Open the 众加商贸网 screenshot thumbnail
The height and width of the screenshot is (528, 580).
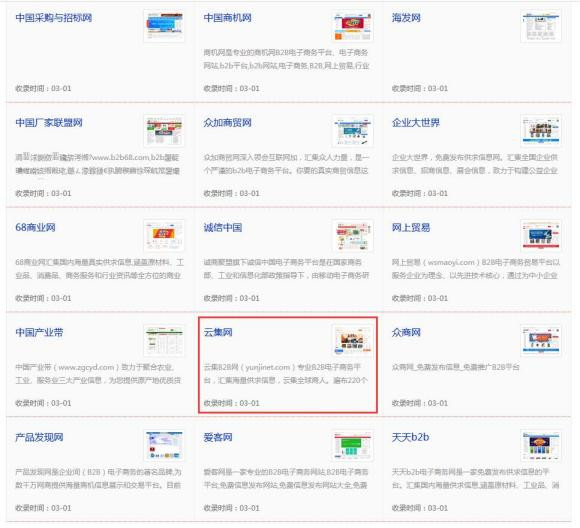(353, 131)
